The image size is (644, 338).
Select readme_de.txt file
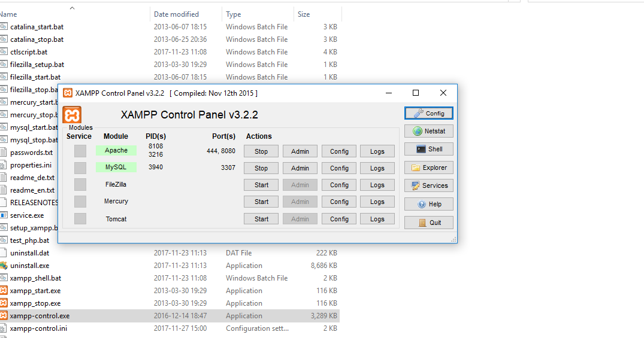click(x=32, y=178)
